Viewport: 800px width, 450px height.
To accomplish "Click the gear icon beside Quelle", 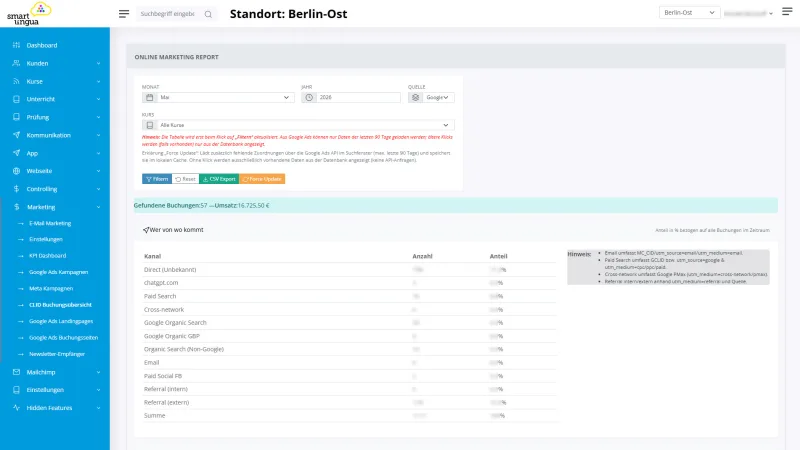I will [x=415, y=97].
